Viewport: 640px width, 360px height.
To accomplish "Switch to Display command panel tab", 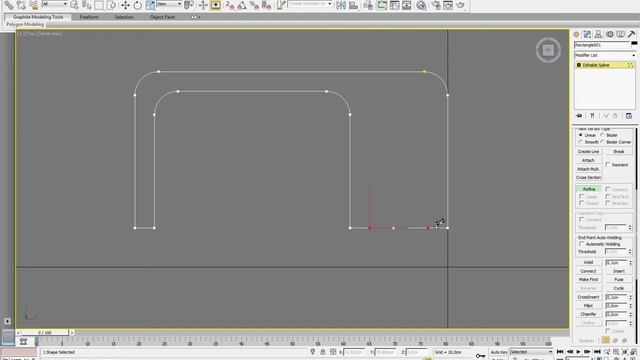I will point(620,34).
